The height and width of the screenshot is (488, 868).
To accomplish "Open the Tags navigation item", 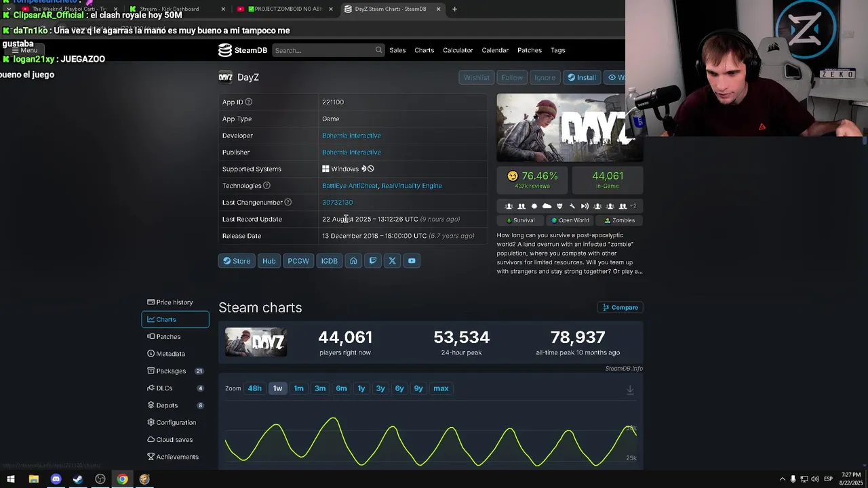I will pos(558,50).
